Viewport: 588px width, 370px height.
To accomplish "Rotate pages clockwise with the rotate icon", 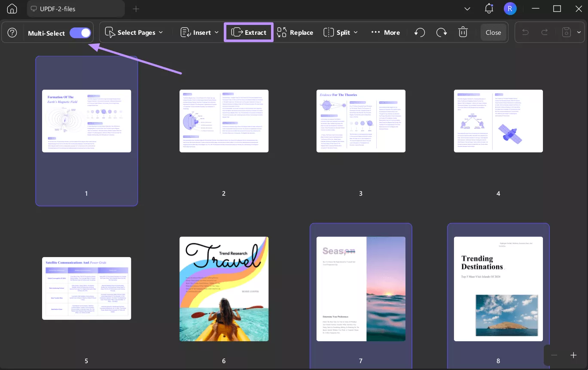I will click(x=442, y=32).
